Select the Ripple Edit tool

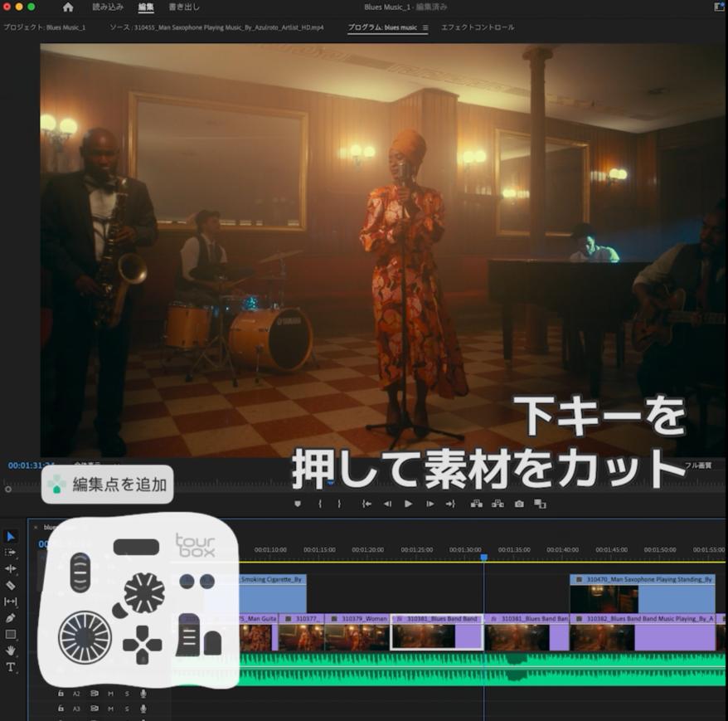tap(11, 569)
